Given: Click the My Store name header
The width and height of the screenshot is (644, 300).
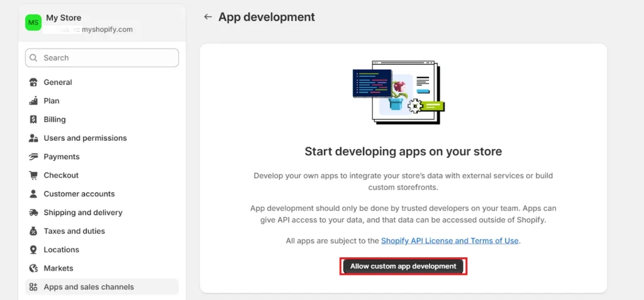Looking at the screenshot, I should click(64, 18).
